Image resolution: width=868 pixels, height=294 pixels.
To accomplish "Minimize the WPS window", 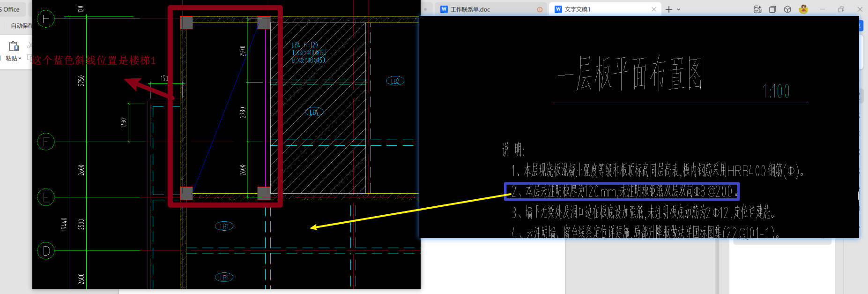I will click(822, 9).
